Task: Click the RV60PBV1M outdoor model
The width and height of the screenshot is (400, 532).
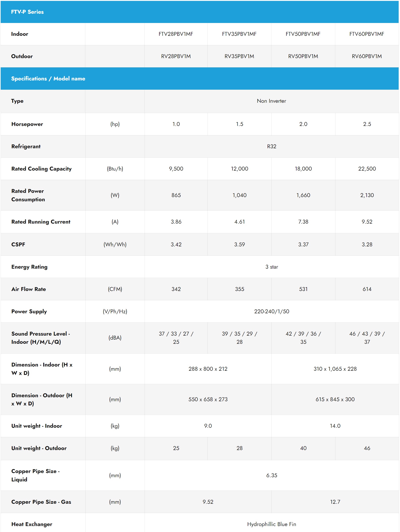Action: click(367, 56)
